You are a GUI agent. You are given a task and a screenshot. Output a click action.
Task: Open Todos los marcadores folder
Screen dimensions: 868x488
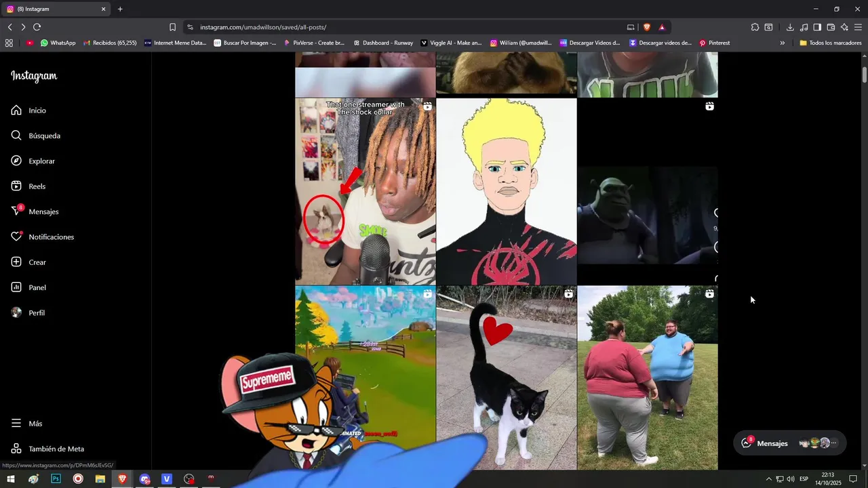click(x=830, y=43)
